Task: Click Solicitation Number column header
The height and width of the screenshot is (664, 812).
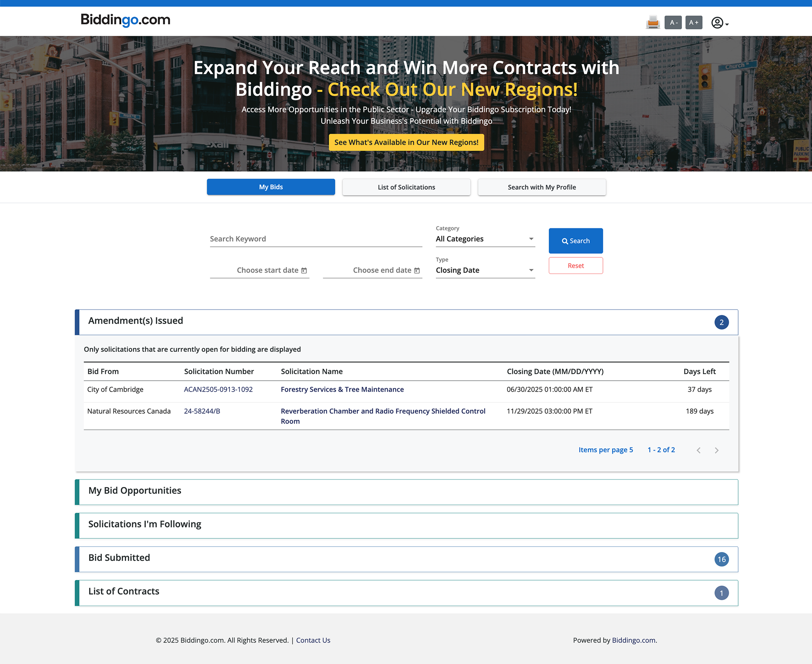Action: [219, 372]
